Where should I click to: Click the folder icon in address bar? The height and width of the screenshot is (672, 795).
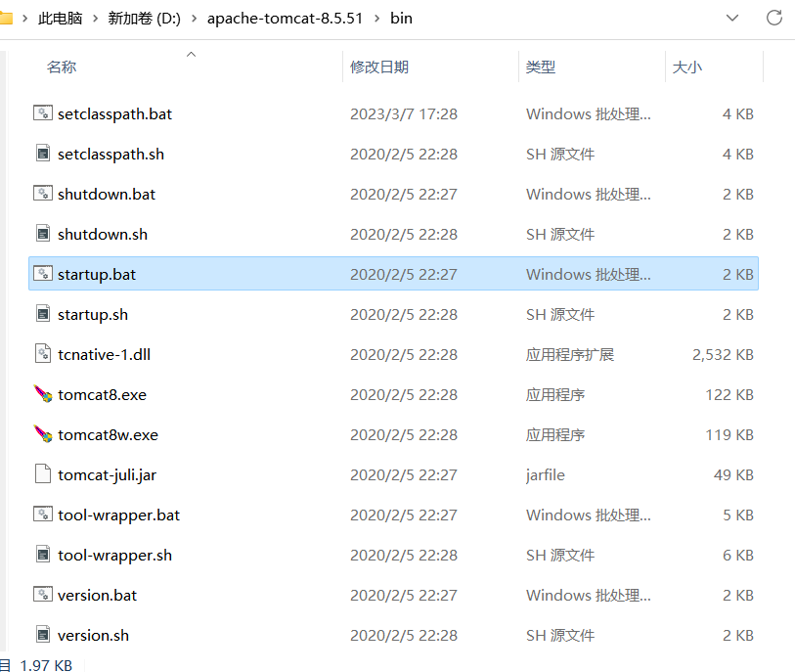(x=6, y=19)
